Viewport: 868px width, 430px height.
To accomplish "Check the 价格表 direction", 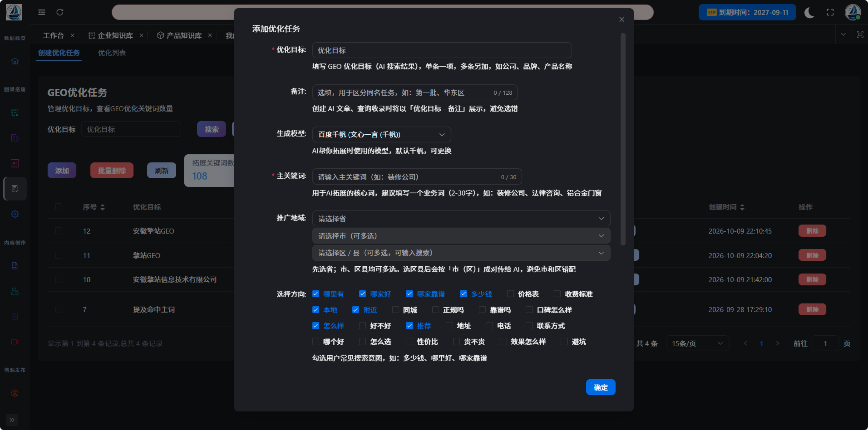I will point(510,294).
